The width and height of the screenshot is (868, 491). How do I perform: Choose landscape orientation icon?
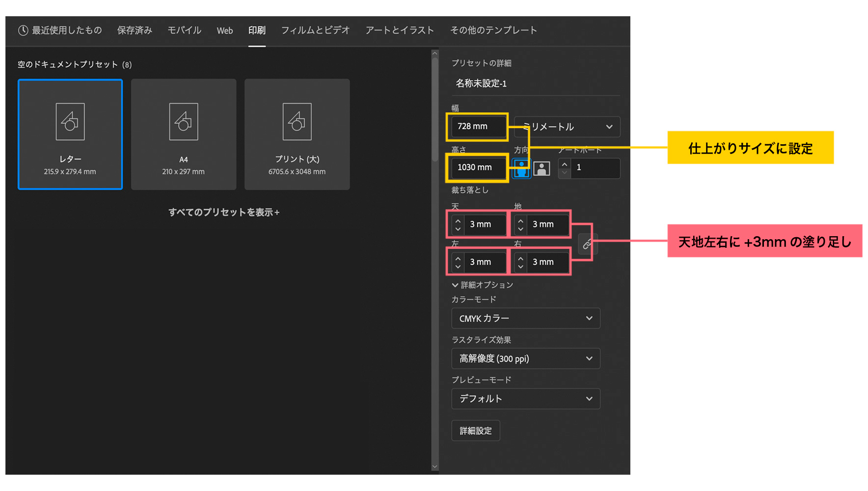542,168
